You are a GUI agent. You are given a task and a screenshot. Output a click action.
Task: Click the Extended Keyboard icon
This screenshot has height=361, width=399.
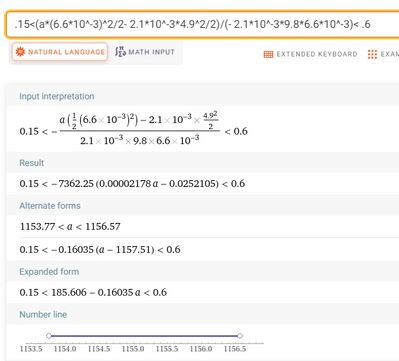[268, 54]
